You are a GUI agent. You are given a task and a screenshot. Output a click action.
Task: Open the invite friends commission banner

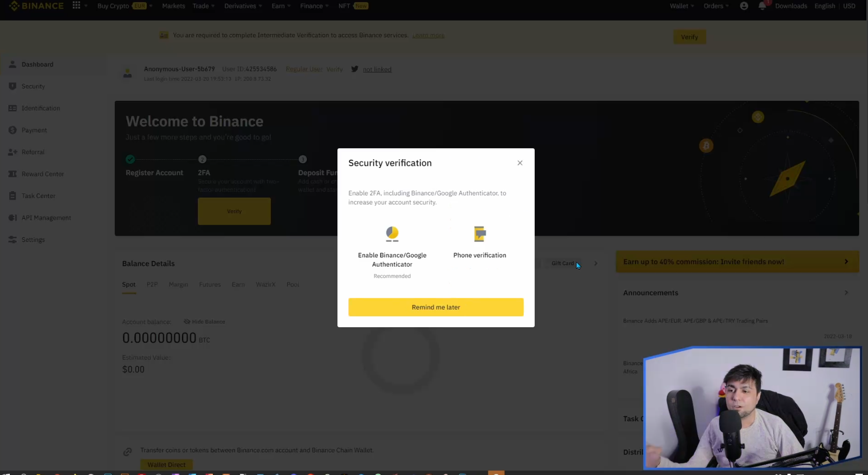point(737,262)
